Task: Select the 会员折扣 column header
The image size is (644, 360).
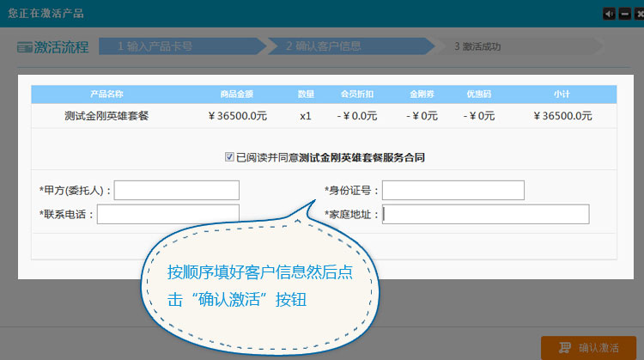Action: click(356, 93)
